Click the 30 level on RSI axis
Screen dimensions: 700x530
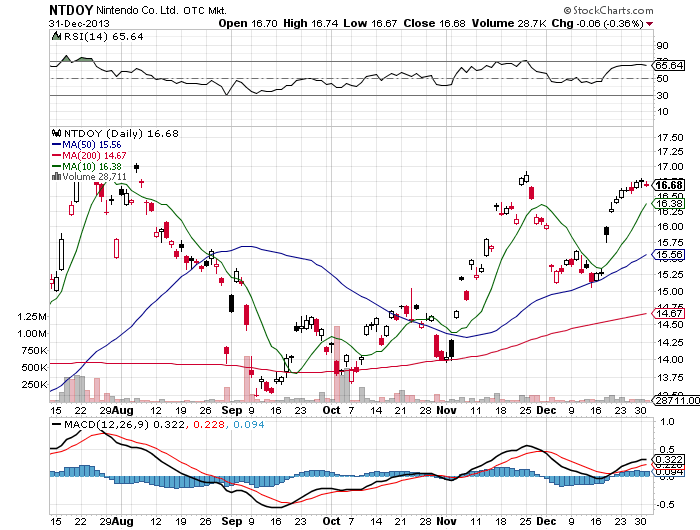click(662, 96)
